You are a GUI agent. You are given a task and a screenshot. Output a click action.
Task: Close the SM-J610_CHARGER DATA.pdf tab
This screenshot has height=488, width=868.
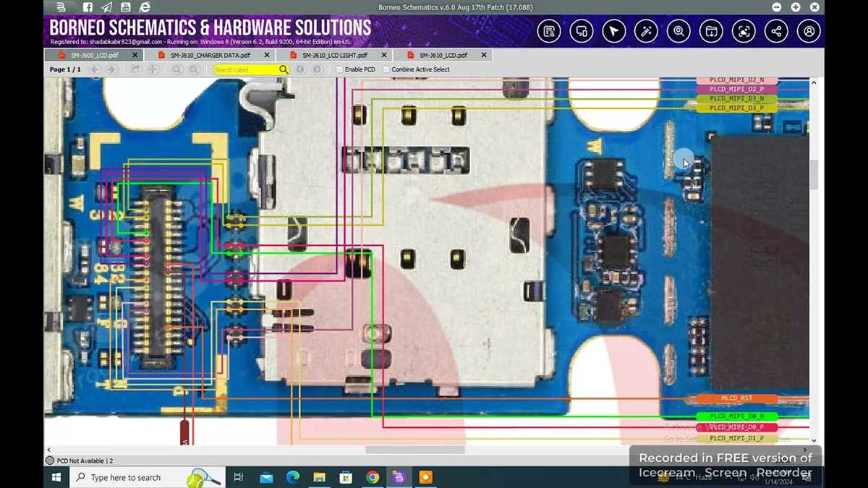[267, 55]
